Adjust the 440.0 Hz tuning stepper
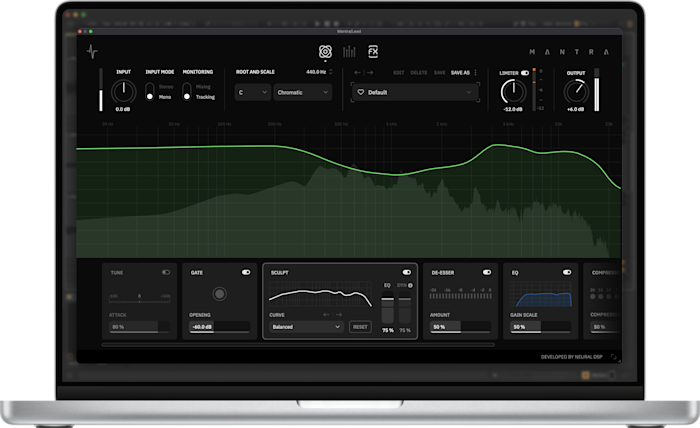 pos(331,72)
